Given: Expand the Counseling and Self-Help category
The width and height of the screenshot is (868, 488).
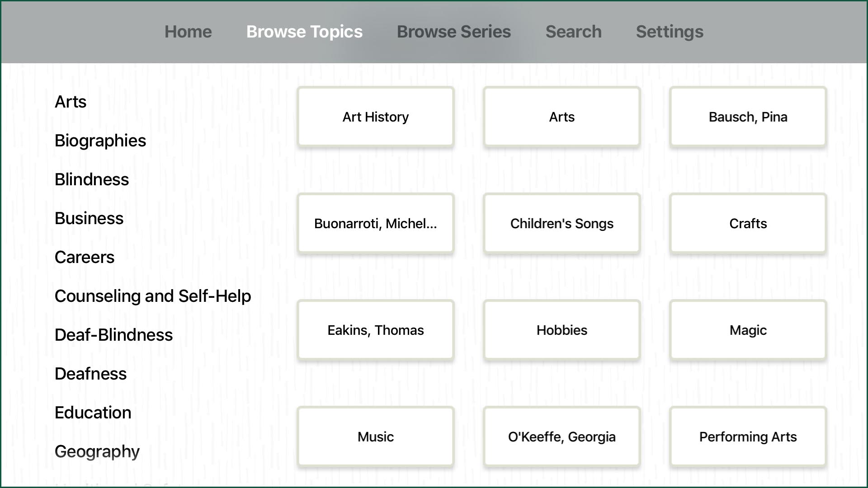Looking at the screenshot, I should (153, 296).
